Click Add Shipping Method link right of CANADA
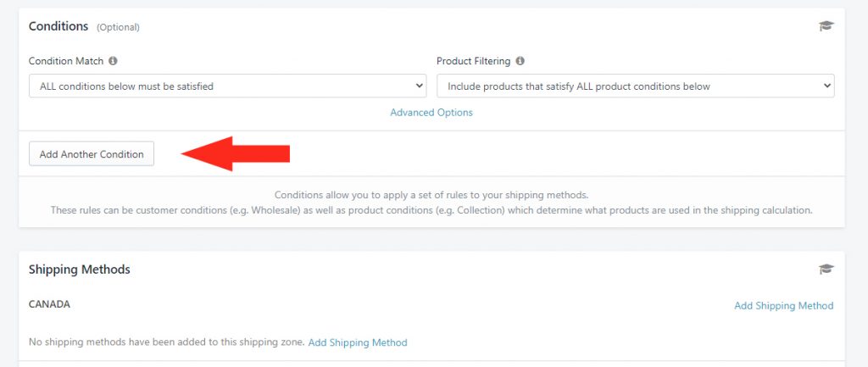The width and height of the screenshot is (868, 367). tap(784, 306)
